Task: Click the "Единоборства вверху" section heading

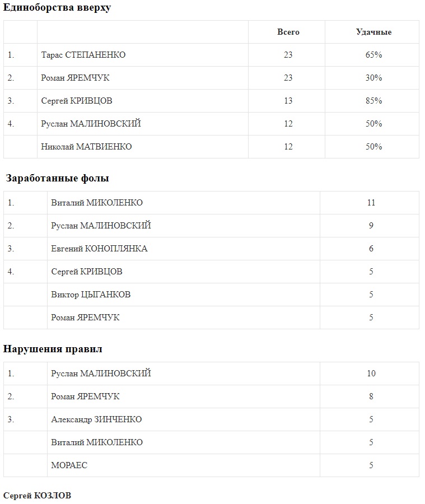Action: point(57,8)
